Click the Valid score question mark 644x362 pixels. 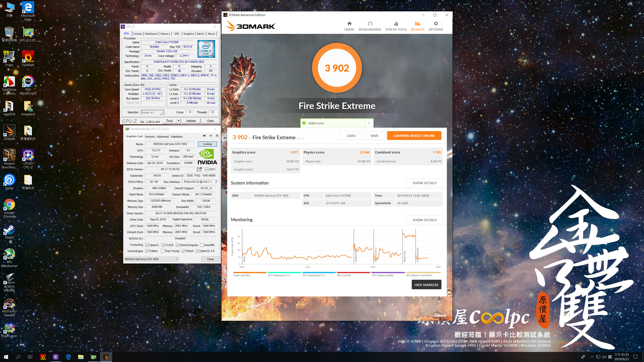coord(369,123)
